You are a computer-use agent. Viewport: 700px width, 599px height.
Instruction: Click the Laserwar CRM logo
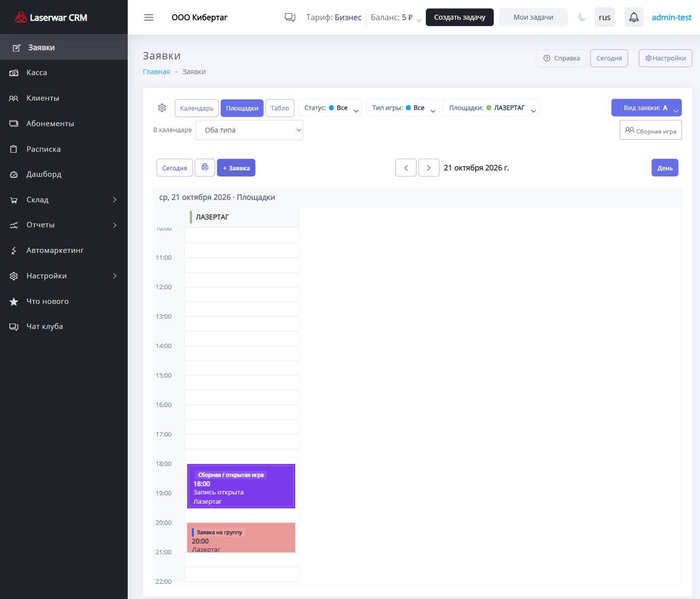[51, 17]
